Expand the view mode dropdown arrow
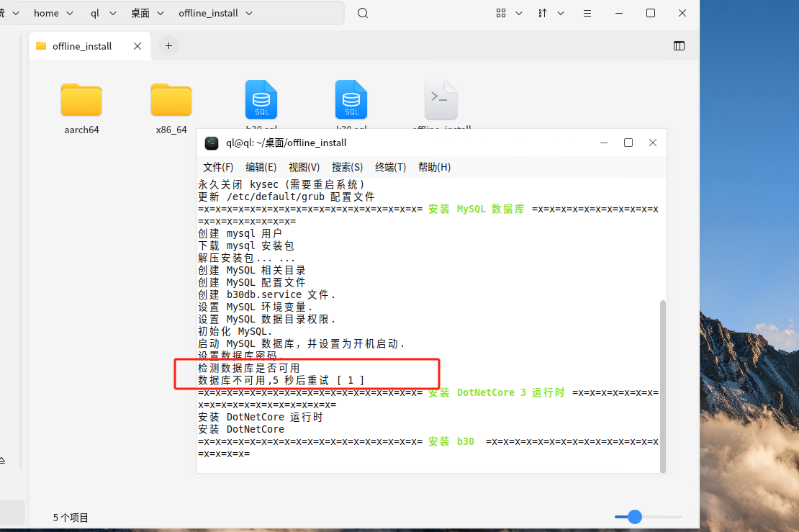Viewport: 799px width, 532px height. tap(519, 13)
